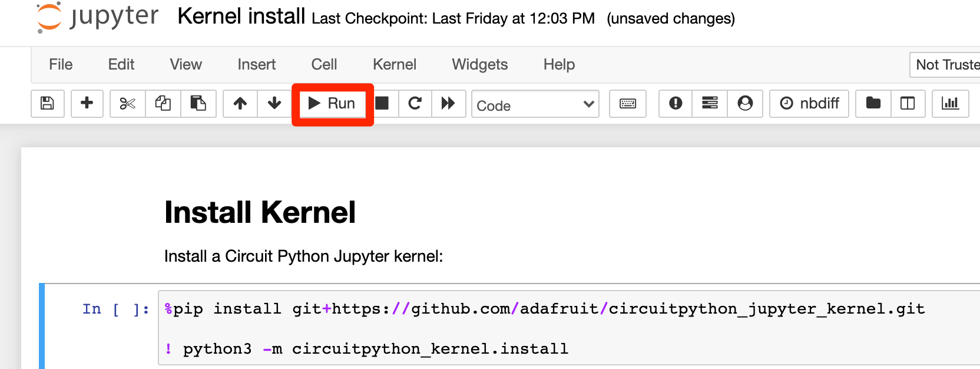The image size is (980, 369).
Task: Open the Kernel menu
Action: [x=395, y=64]
